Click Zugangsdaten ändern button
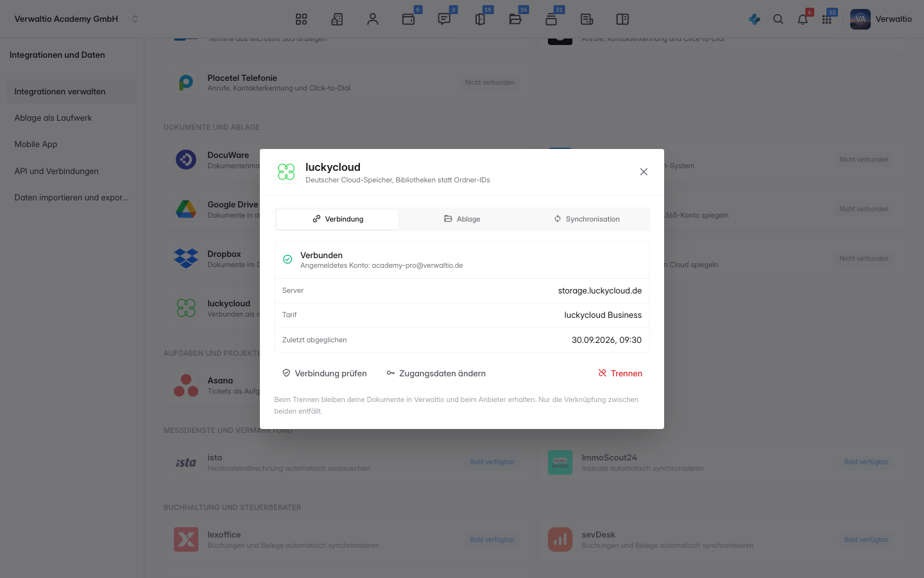 coord(436,373)
